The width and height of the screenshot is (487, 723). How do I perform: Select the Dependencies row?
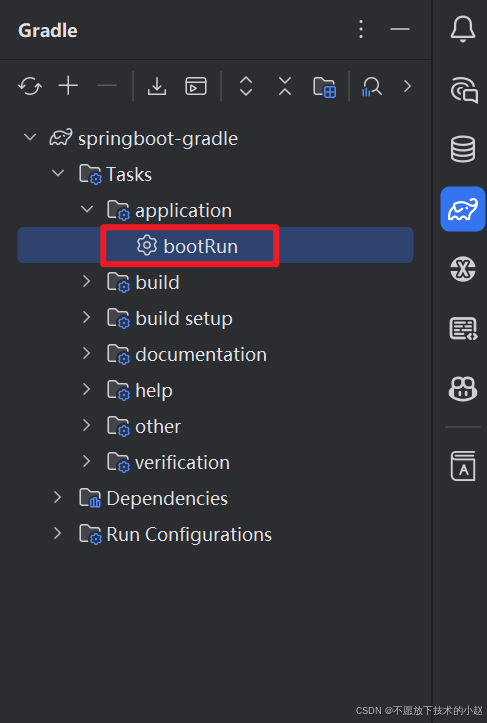click(215, 498)
